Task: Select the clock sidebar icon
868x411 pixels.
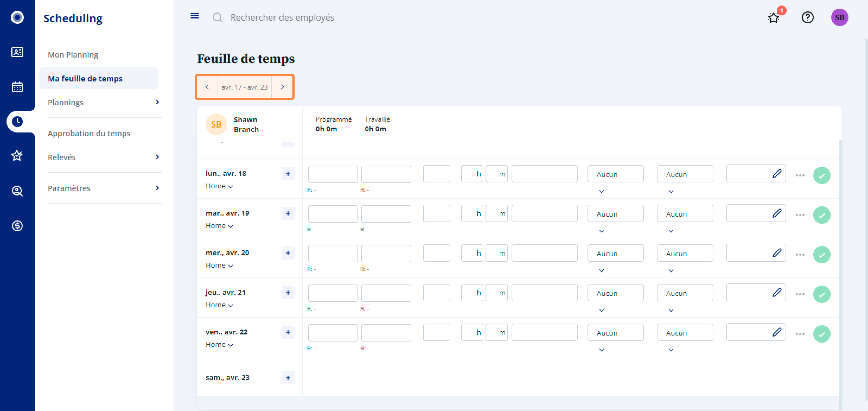Action: click(17, 121)
